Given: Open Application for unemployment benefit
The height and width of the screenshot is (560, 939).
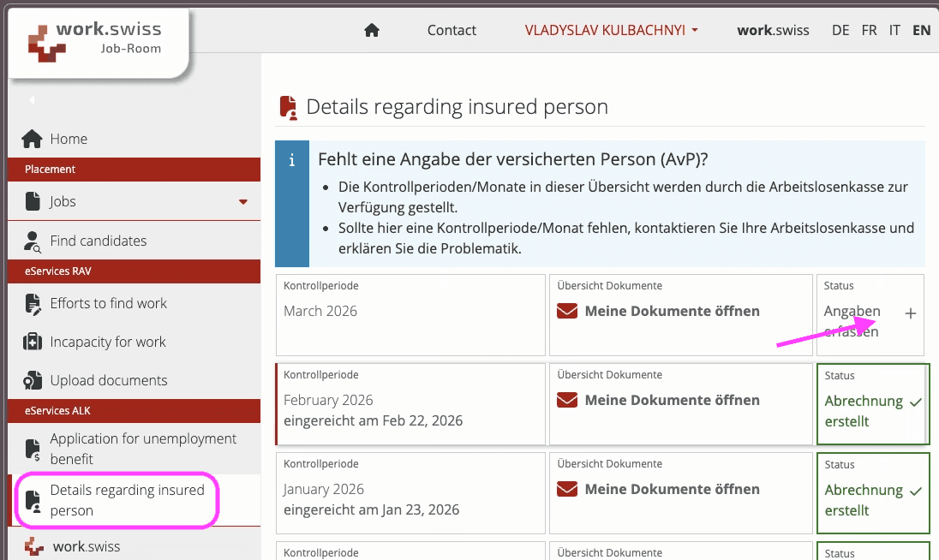Looking at the screenshot, I should [x=143, y=448].
